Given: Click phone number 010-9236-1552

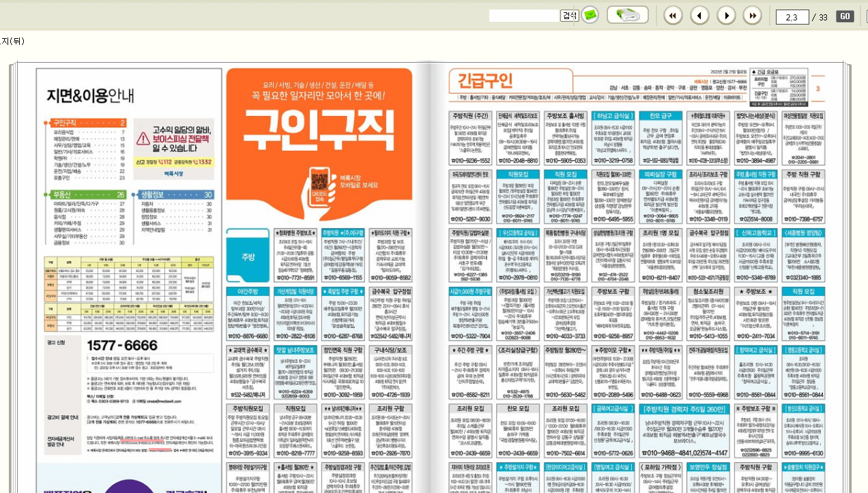Looking at the screenshot, I should tap(470, 161).
